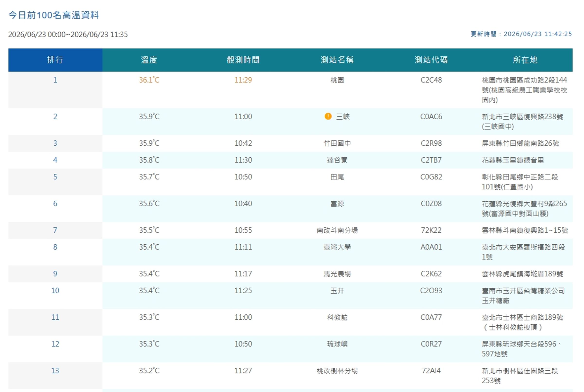Image resolution: width=584 pixels, height=392 pixels.
Task: Click station name 田尾
Action: click(x=337, y=177)
